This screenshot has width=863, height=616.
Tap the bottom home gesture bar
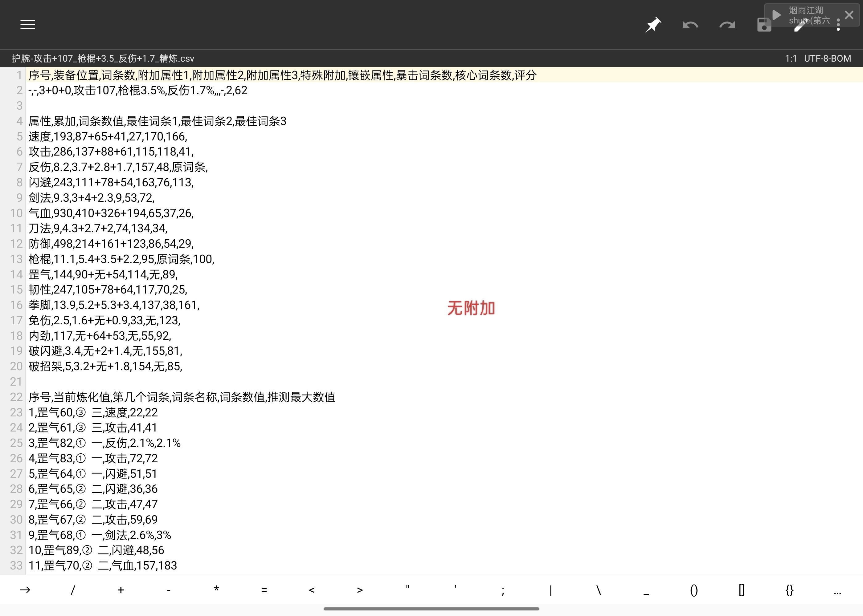(x=431, y=609)
